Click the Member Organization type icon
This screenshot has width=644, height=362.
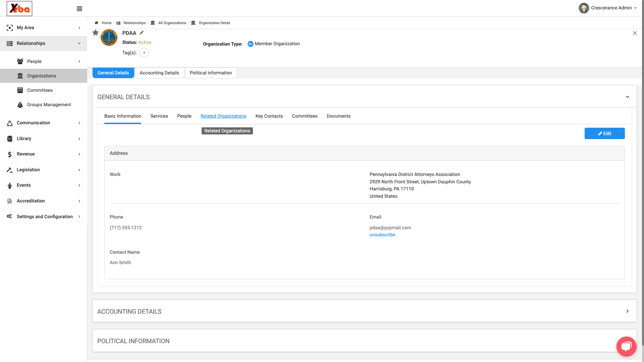point(250,44)
